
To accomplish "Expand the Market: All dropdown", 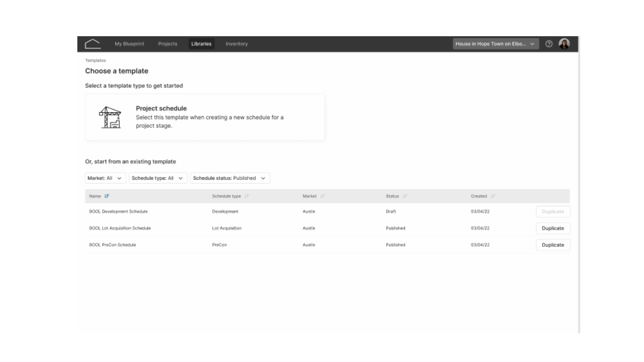I will [x=106, y=178].
